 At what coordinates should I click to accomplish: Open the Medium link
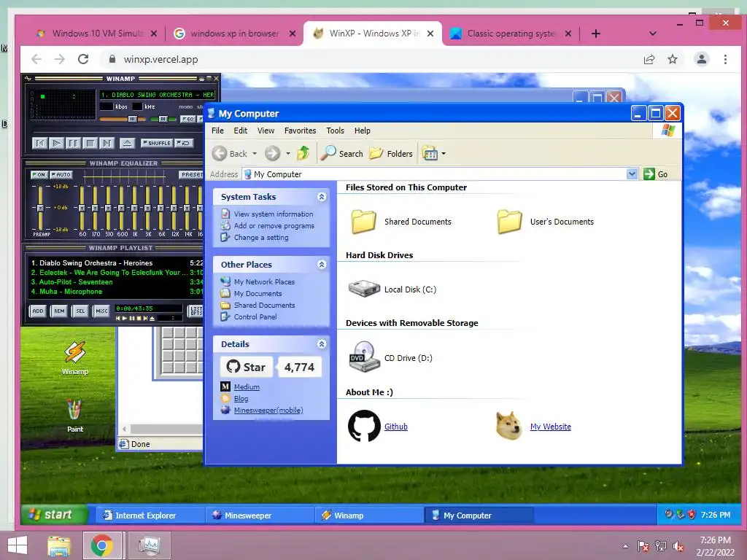coord(247,386)
